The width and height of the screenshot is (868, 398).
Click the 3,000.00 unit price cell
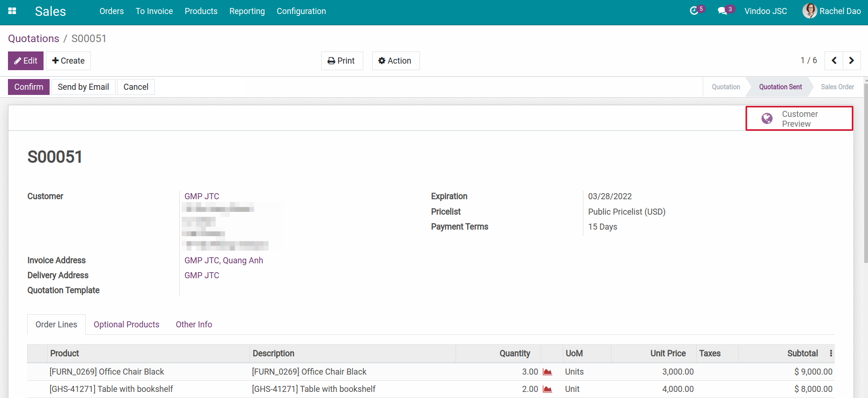coord(653,372)
